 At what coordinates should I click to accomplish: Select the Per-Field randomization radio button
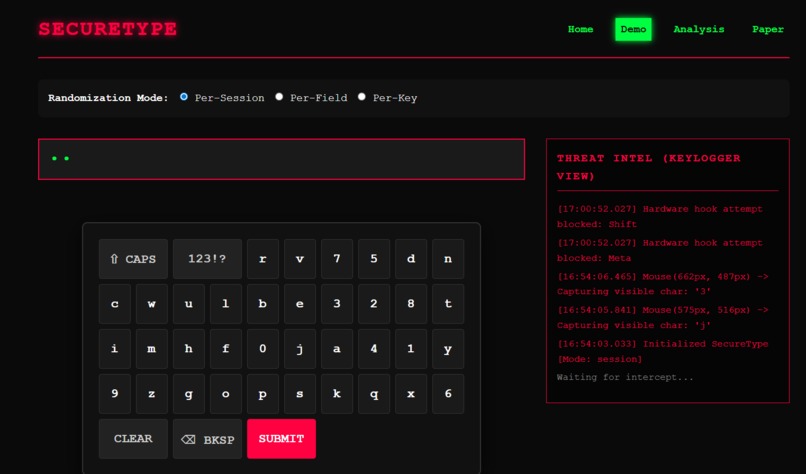[279, 97]
